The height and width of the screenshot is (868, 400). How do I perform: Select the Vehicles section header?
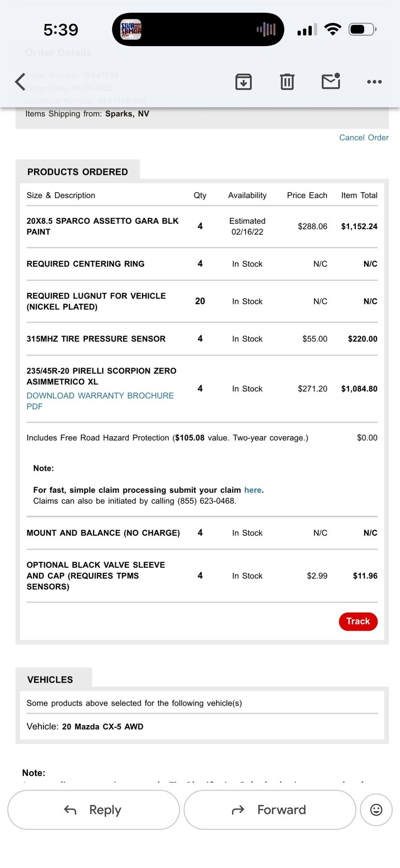(x=50, y=679)
